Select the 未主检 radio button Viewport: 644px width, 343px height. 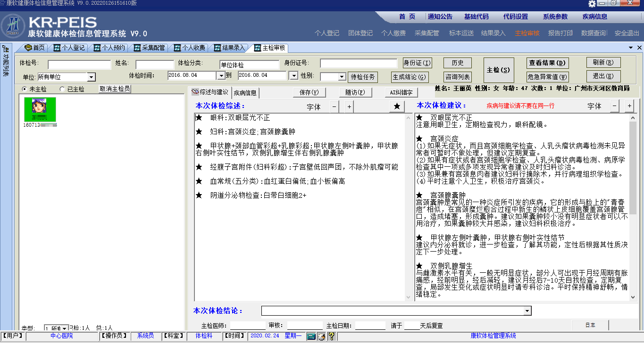(25, 89)
